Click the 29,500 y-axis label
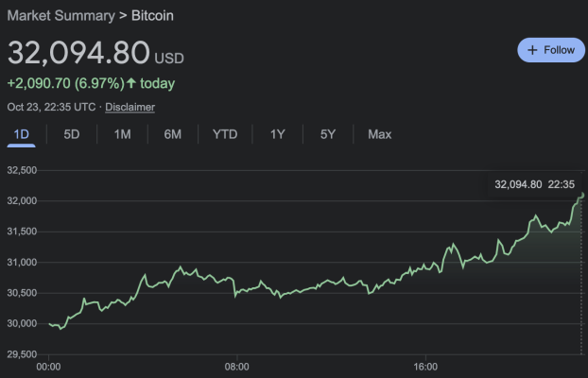The width and height of the screenshot is (588, 378). click(22, 354)
